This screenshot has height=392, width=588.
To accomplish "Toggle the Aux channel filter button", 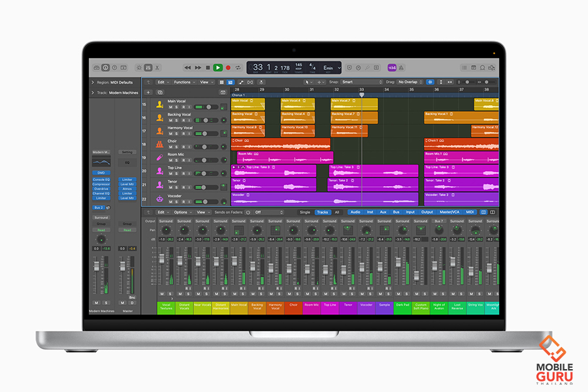I will pos(383,212).
